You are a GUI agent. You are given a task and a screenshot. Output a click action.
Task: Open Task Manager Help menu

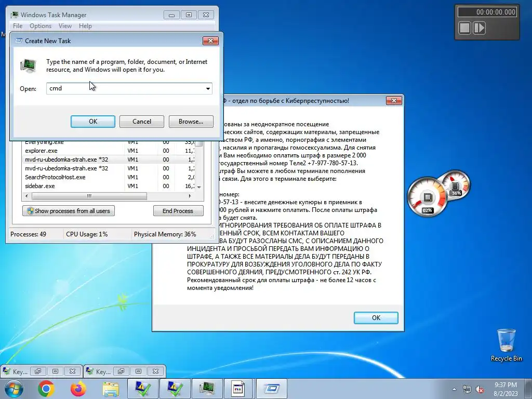tap(85, 26)
